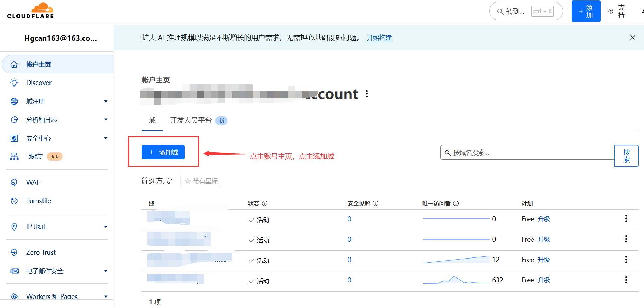644x307 pixels.
Task: Click the Cloudflare logo
Action: tap(31, 11)
